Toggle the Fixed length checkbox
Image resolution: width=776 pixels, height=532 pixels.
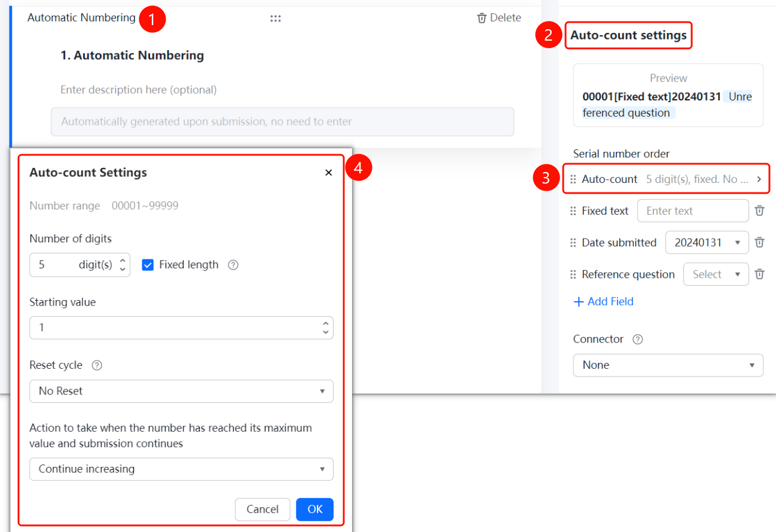148,265
